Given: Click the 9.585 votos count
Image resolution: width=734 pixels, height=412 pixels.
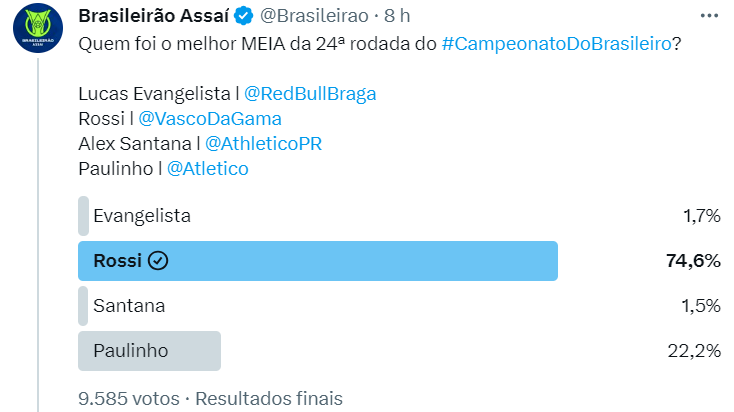Looking at the screenshot, I should click(129, 398).
